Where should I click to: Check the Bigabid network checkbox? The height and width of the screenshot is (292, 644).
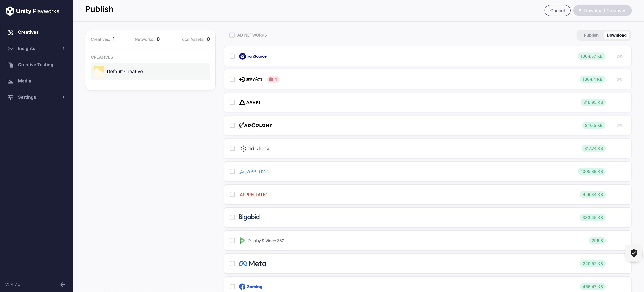coord(232,217)
